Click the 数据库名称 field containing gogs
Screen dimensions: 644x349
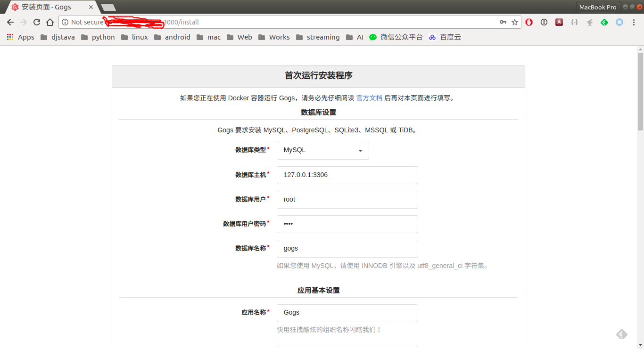[347, 249]
